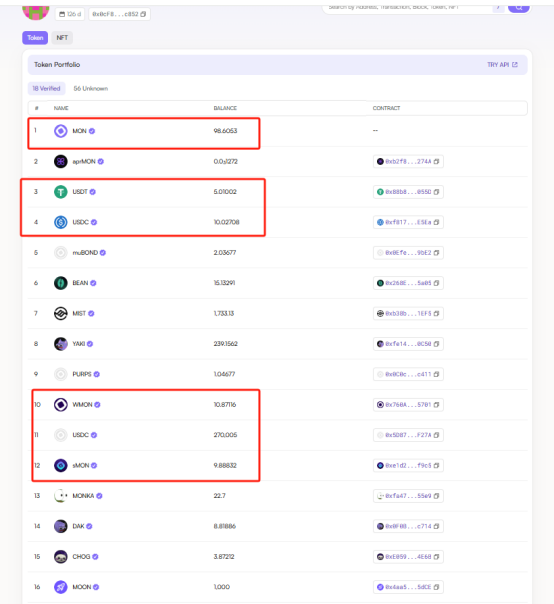Screen dimensions: 554x604
Task: Copy MIST contract address 0xb38b...1EF5
Action: [x=436, y=314]
